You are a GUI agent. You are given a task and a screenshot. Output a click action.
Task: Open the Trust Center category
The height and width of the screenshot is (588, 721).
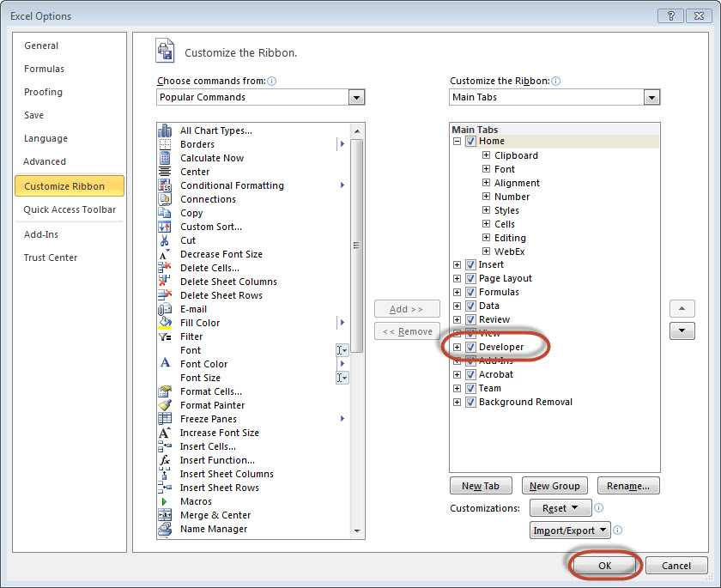(51, 258)
